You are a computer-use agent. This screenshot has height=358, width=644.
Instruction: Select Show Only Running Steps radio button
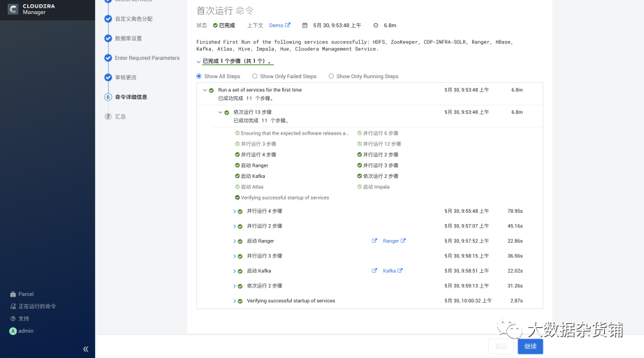click(331, 76)
